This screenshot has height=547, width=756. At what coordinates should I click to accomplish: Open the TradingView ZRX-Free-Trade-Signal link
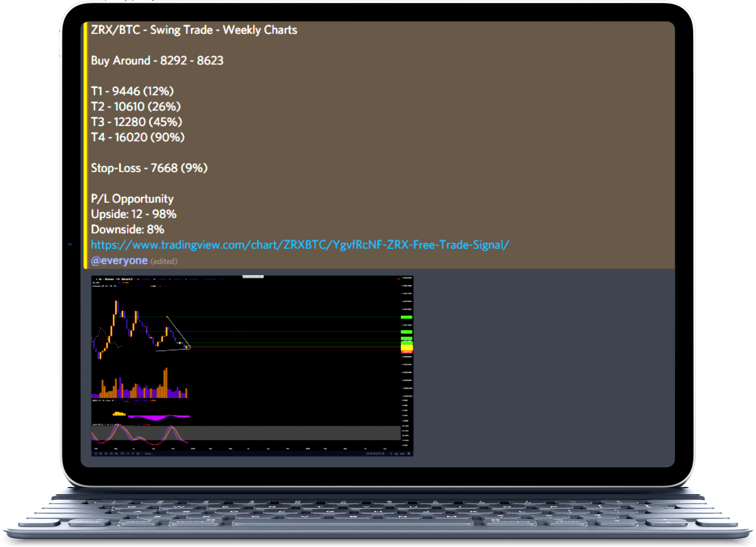click(x=300, y=245)
